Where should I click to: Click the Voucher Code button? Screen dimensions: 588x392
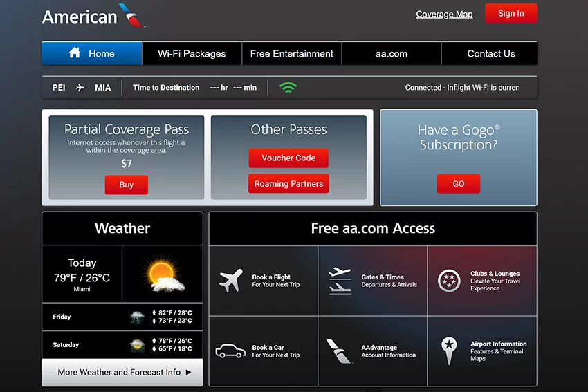point(288,158)
